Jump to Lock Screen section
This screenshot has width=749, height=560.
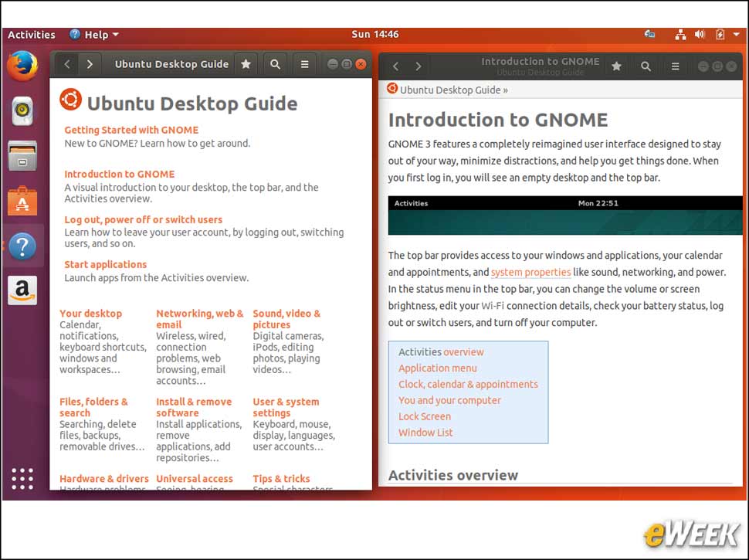(x=425, y=416)
